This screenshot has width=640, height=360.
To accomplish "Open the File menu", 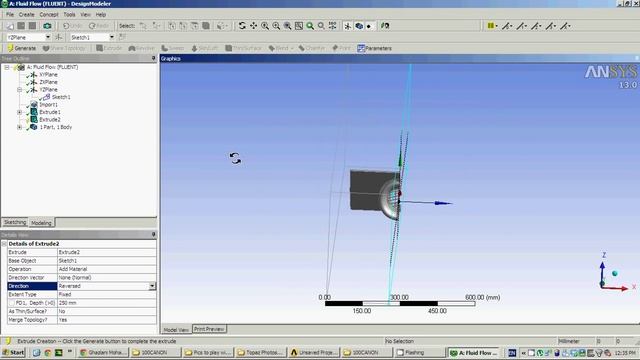I will 10,14.
